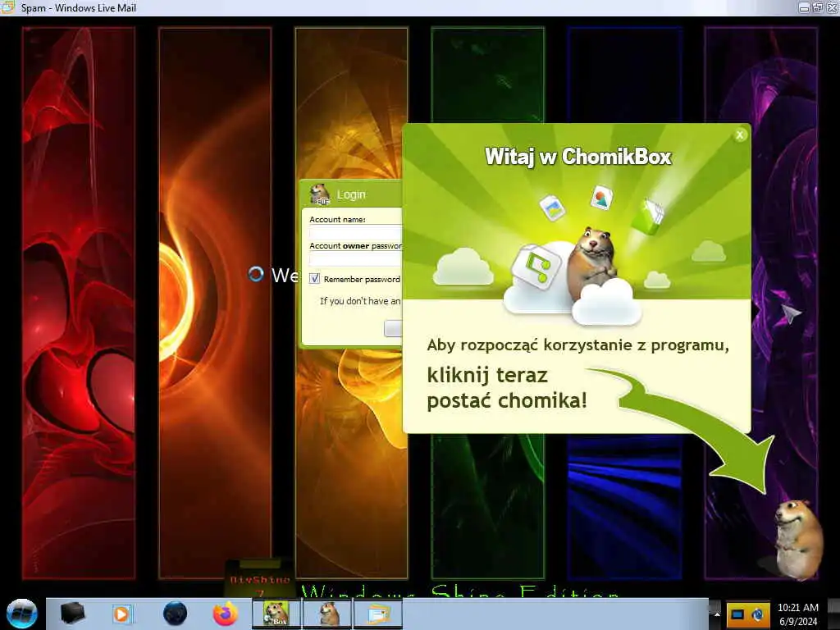Open the dark blue globe taskbar icon
This screenshot has width=840, height=630.
pos(175,614)
